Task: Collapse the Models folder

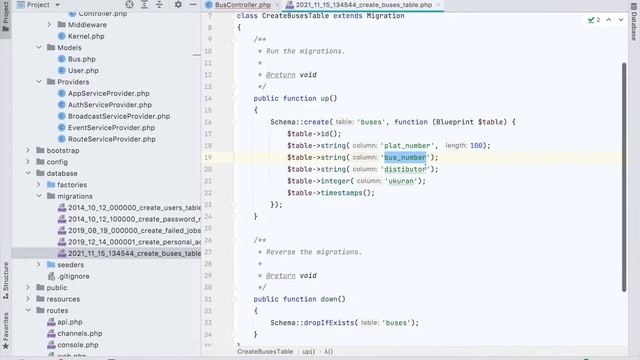Action: (39, 47)
